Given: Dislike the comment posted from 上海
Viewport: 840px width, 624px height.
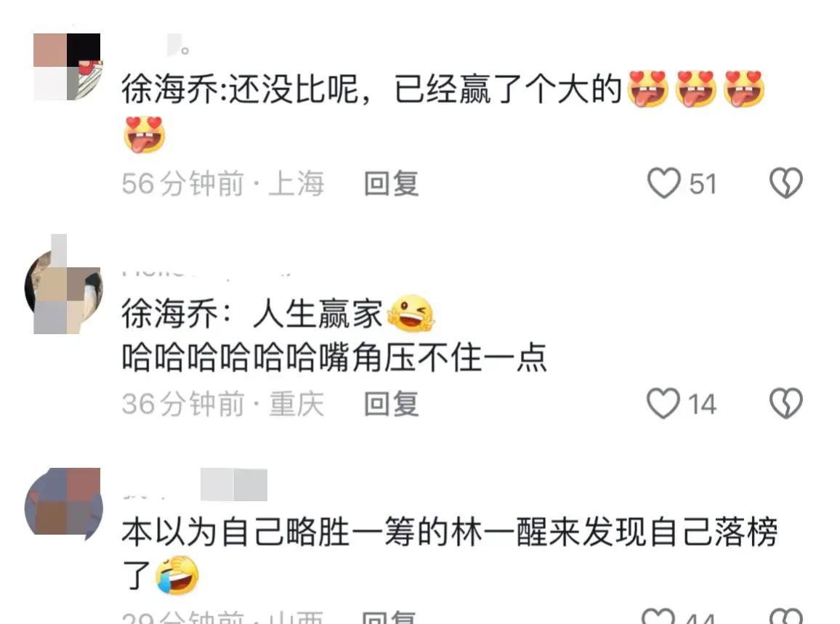Looking at the screenshot, I should point(786,183).
